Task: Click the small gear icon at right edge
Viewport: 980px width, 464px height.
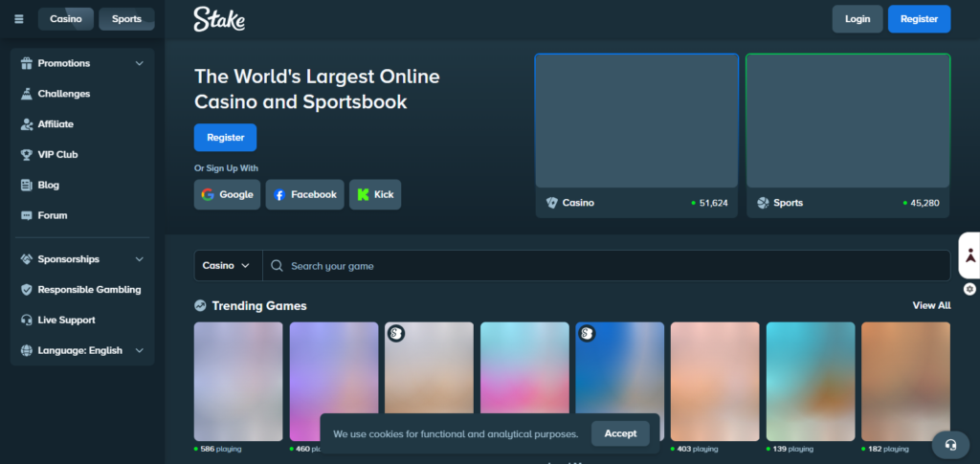Action: click(x=970, y=289)
